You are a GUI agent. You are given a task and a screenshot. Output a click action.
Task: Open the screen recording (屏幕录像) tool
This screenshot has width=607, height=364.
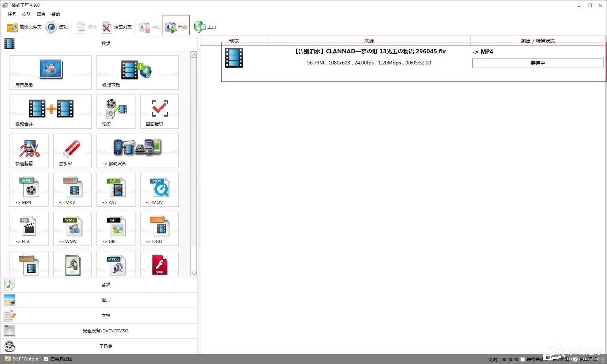tap(51, 72)
